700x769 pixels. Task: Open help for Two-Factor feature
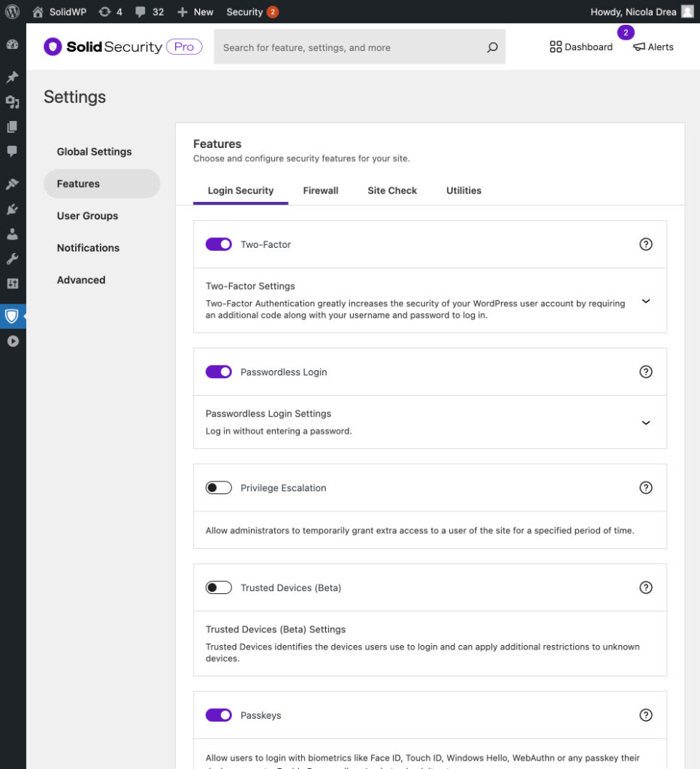coord(645,244)
